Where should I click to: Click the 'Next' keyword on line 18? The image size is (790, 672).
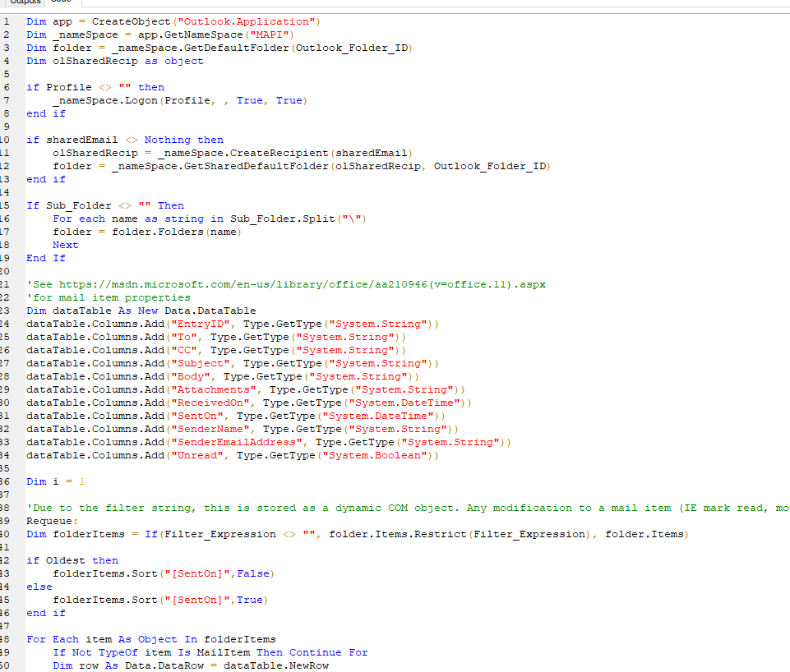click(66, 245)
